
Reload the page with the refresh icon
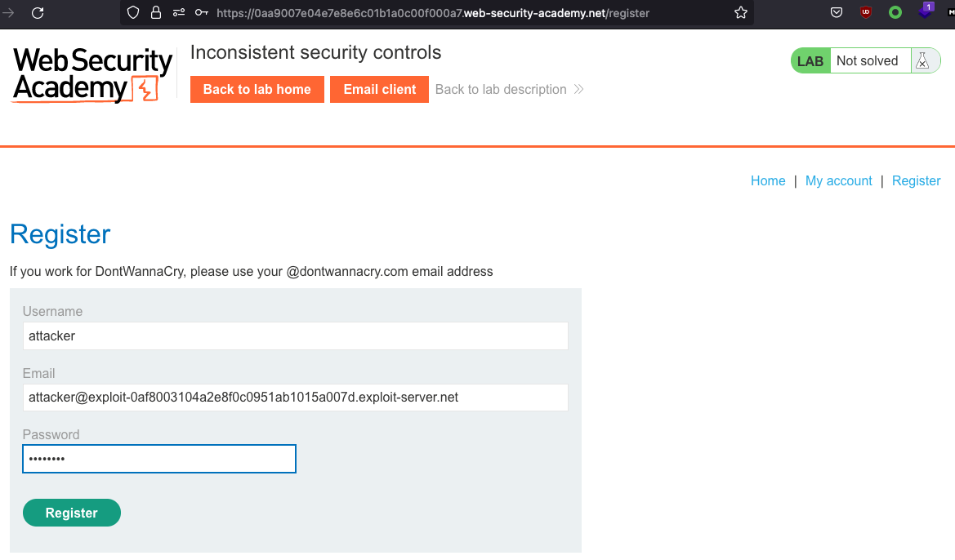coord(38,13)
